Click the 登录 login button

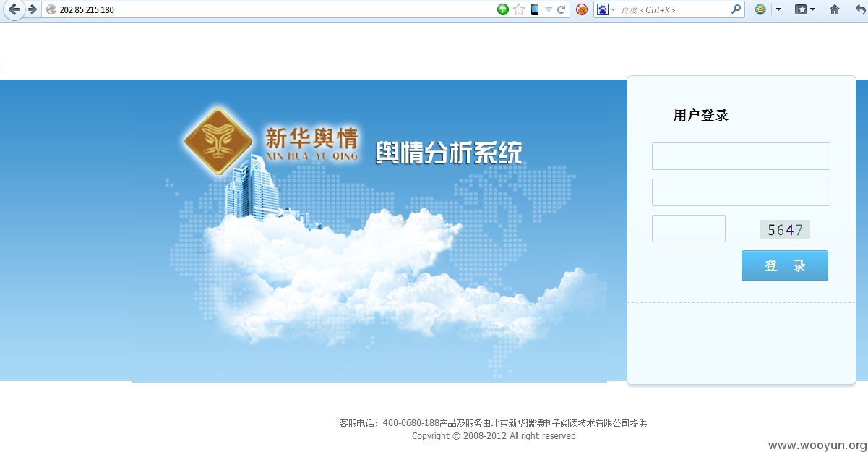tap(785, 265)
